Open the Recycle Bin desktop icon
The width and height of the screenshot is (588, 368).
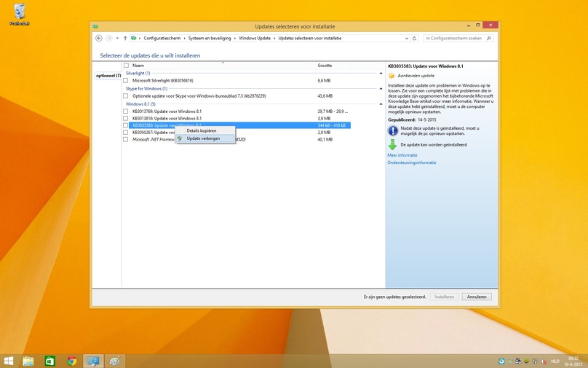(x=20, y=15)
